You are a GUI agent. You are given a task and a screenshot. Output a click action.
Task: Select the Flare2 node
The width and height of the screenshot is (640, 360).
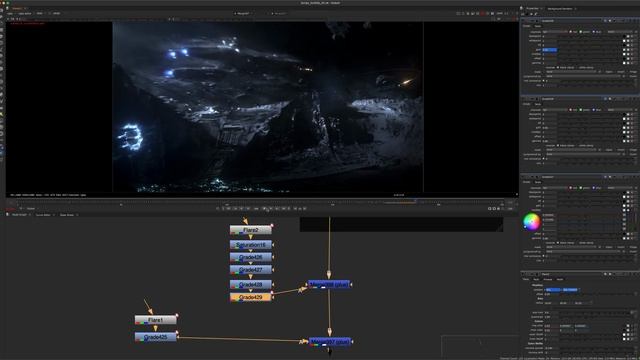coord(251,230)
